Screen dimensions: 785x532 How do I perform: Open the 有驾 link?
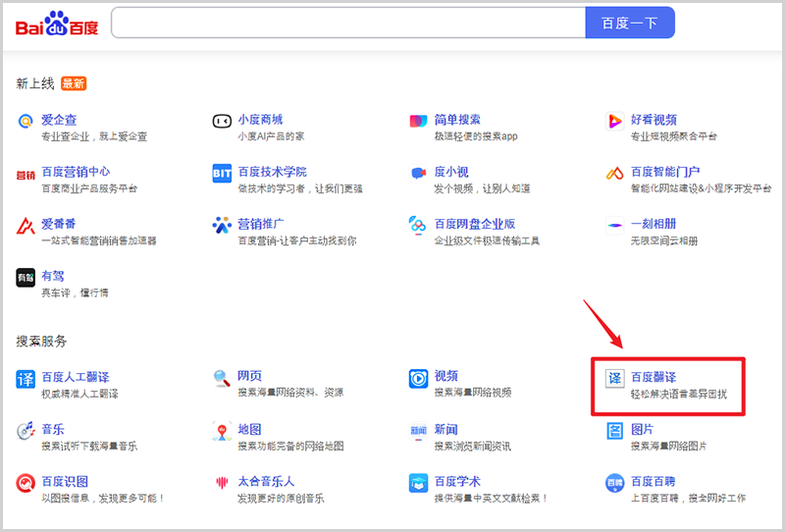point(53,276)
